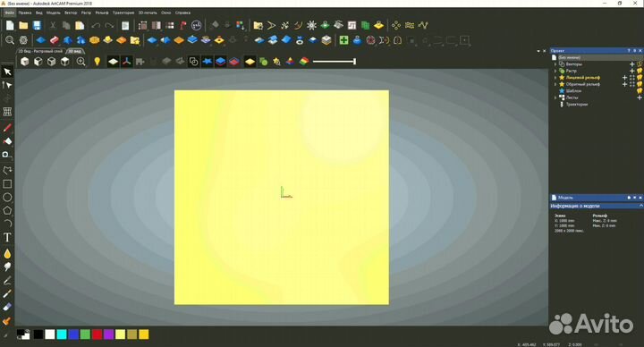Select the Eraser sculpt tool
Viewport: 644px width, 347px height.
7,307
